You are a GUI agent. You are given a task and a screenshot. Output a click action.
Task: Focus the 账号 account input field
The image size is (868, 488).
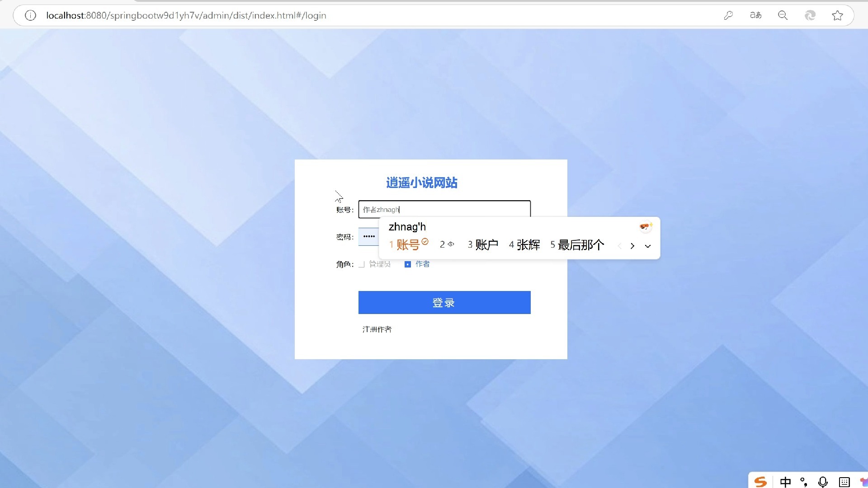(x=444, y=209)
